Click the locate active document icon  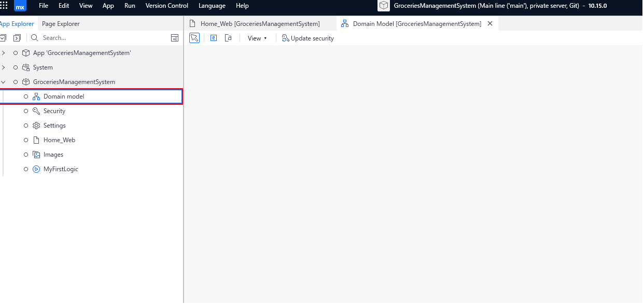(175, 38)
